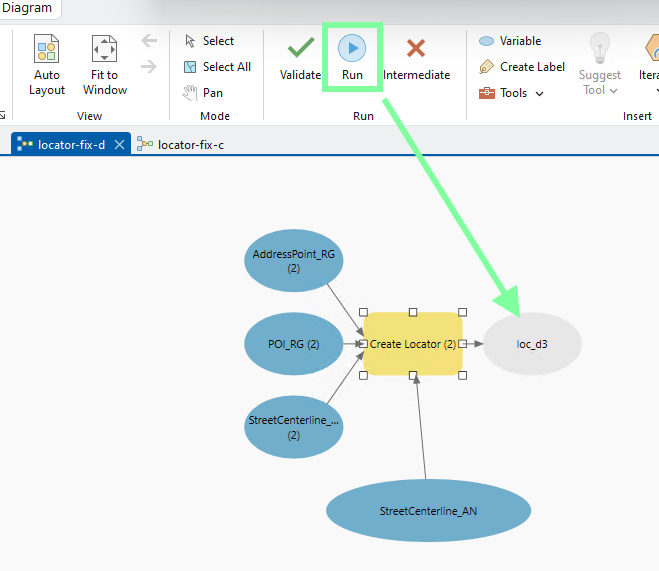Viewport: 659px width, 571px height.
Task: Close the locator-fix-d tab
Action: click(x=120, y=144)
